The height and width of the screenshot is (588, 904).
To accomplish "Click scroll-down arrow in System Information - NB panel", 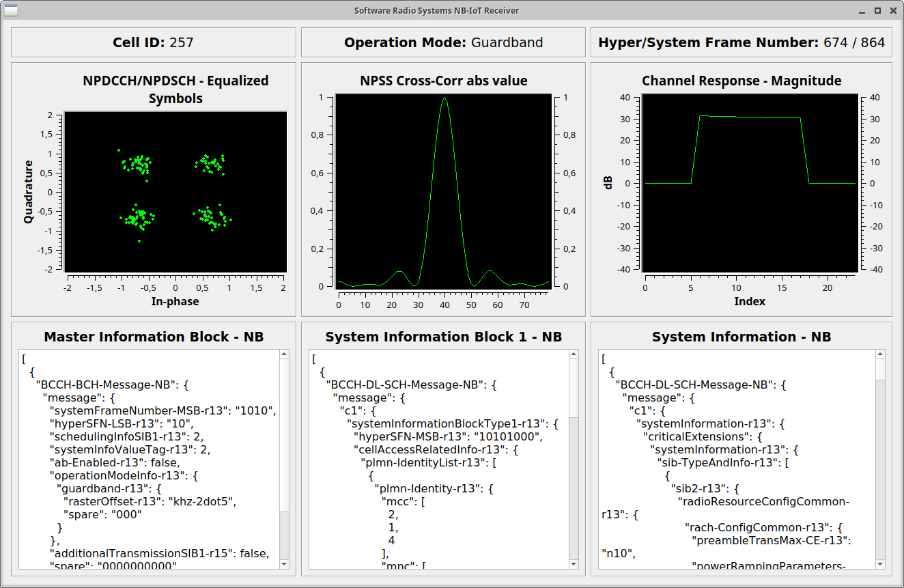I will click(881, 564).
